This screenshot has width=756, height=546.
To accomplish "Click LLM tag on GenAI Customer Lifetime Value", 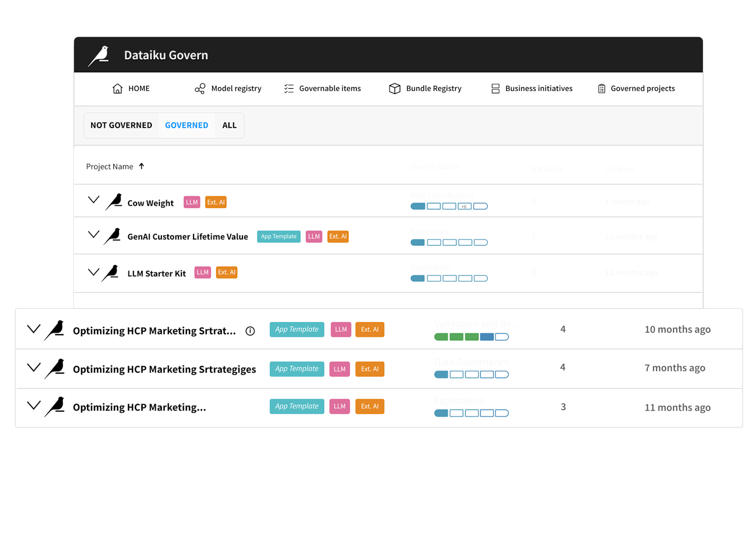I will (314, 236).
